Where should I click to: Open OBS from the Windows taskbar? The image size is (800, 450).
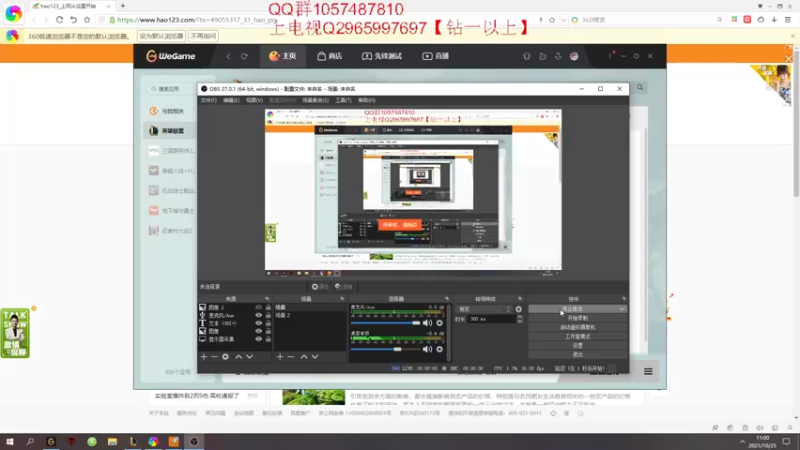coord(194,441)
